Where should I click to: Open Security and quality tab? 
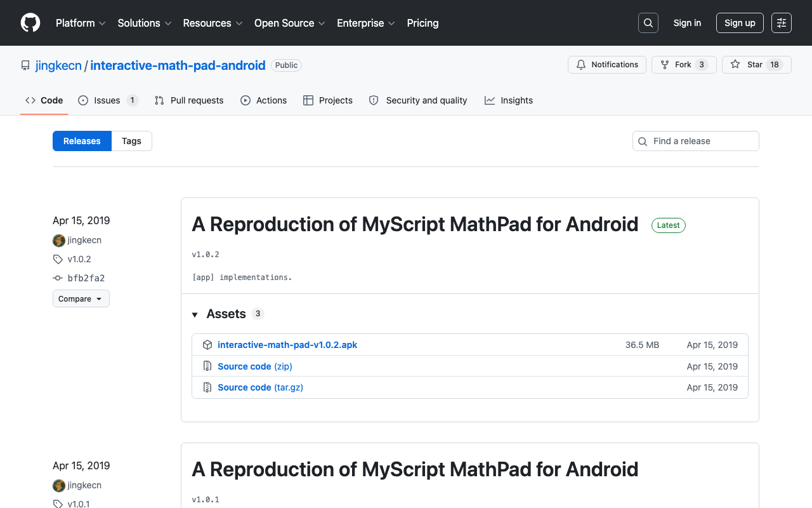click(418, 100)
